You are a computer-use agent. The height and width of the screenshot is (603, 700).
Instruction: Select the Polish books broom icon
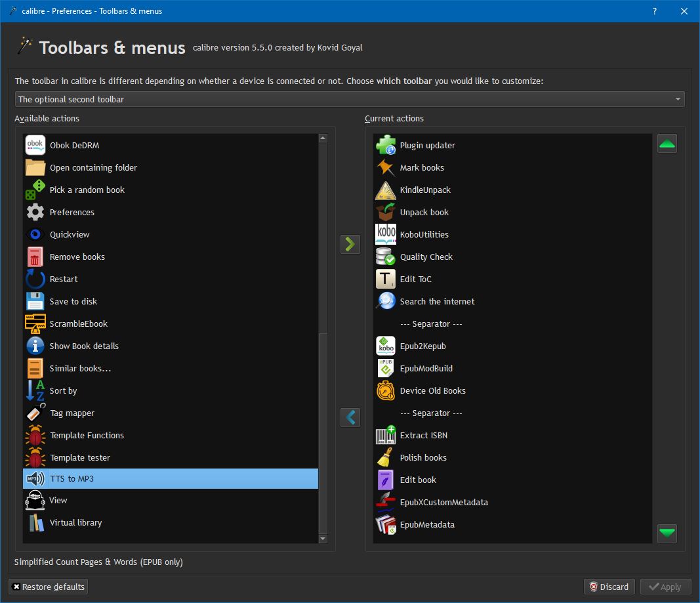[x=386, y=457]
